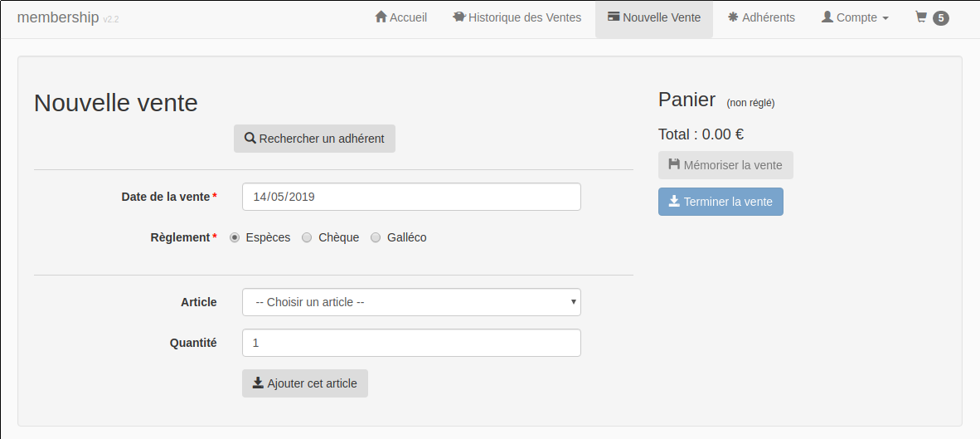Click the credit card icon for Nouvelle Vente

pyautogui.click(x=614, y=17)
